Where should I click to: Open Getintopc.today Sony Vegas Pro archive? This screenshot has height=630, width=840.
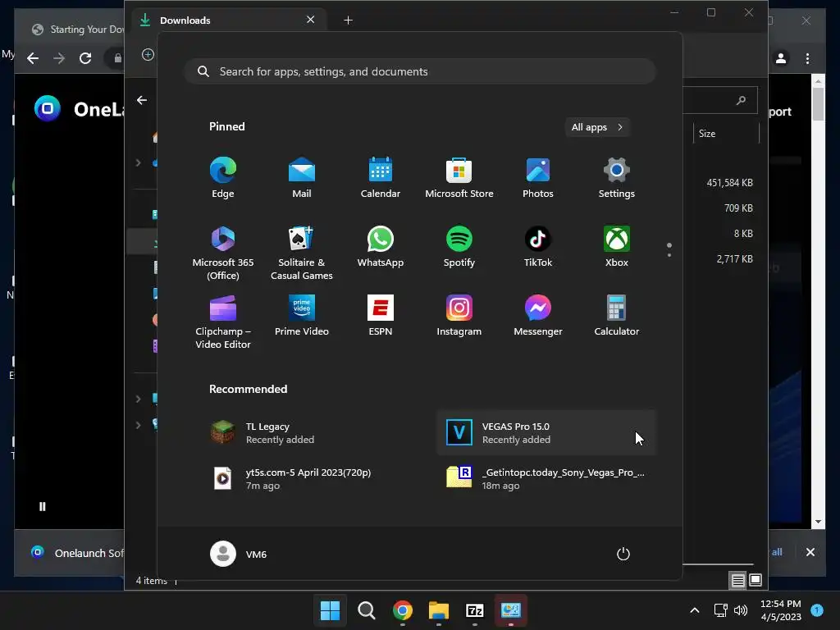pos(546,478)
